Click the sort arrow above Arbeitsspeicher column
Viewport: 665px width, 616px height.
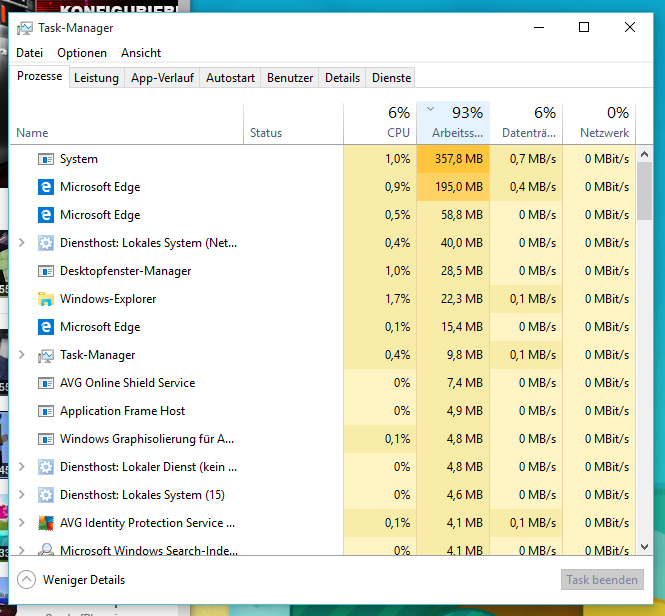point(430,109)
